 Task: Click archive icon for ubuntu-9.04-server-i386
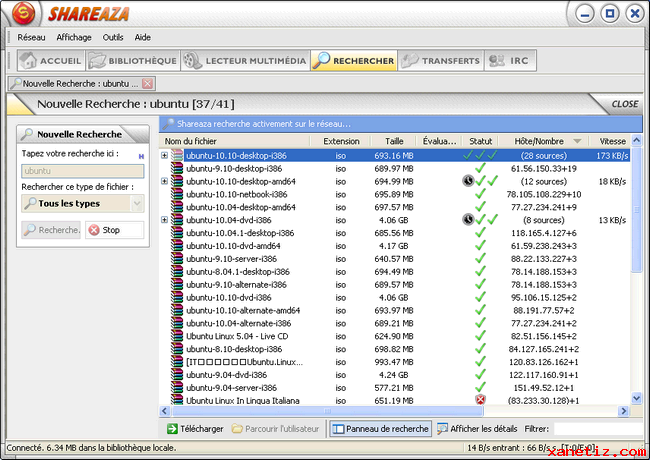177,387
